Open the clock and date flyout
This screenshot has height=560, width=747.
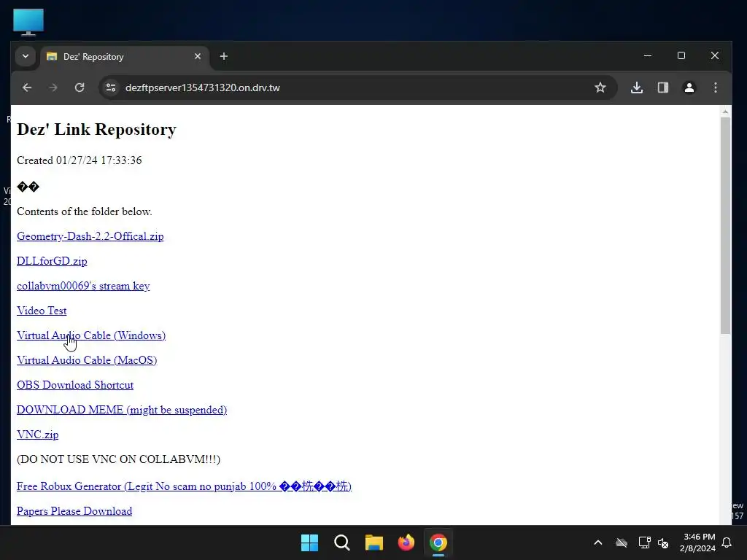click(x=697, y=542)
